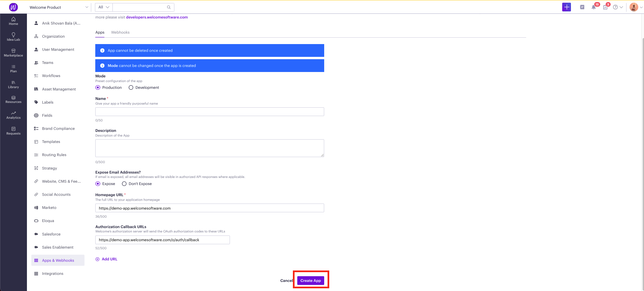The width and height of the screenshot is (644, 291).
Task: Open the notifications bell icon
Action: 594,7
